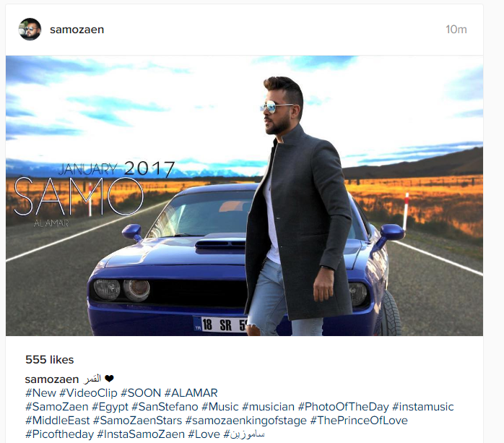Open the #SanStefano hashtag
Screen dimensions: 504x443
pyautogui.click(x=165, y=407)
